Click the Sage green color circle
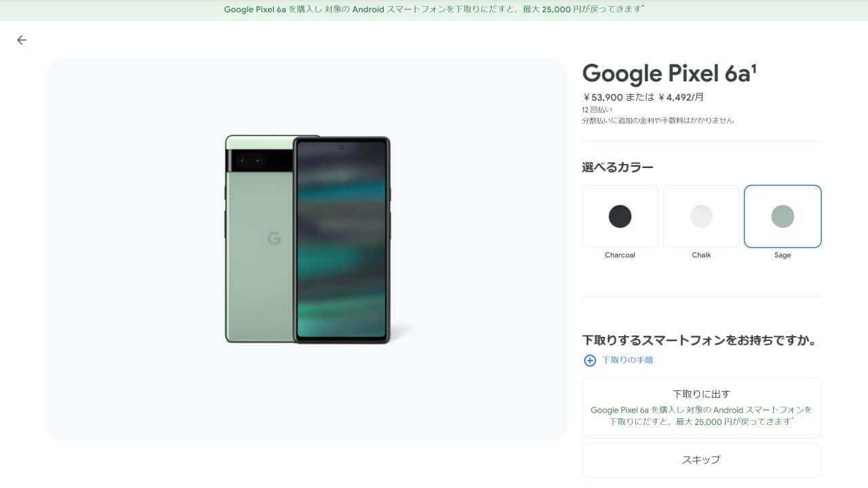This screenshot has height=488, width=868. 783,216
